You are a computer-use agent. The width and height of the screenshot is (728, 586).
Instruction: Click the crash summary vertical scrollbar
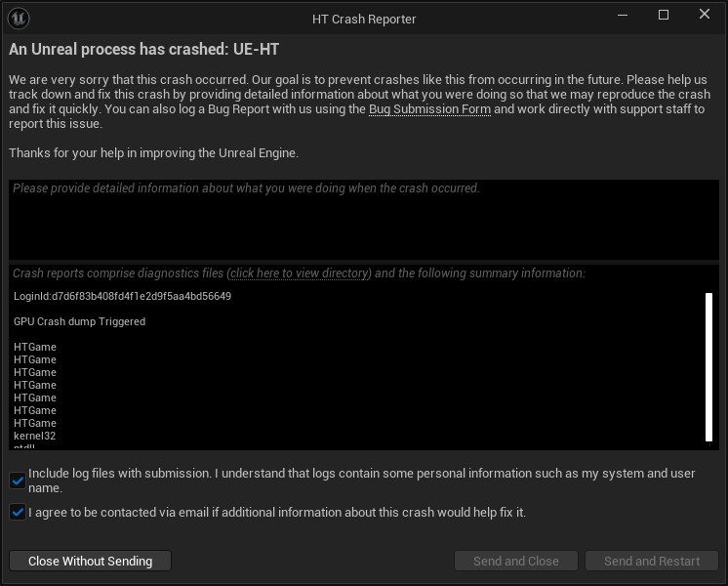[708, 366]
